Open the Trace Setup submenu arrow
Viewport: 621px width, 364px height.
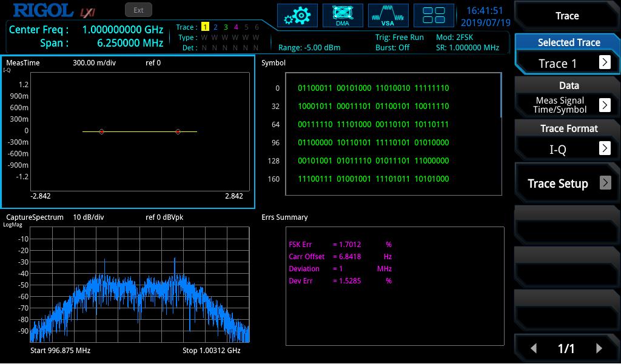coord(605,183)
